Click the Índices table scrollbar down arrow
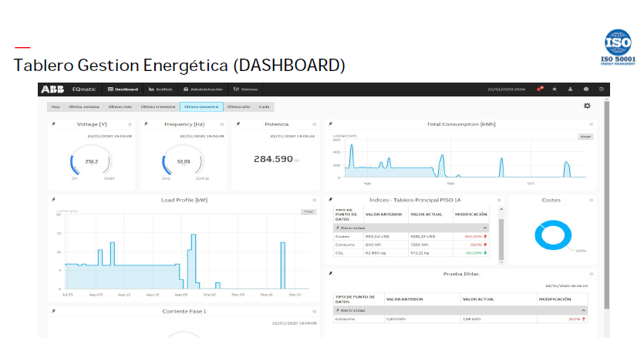Viewport: 644px width, 338px height. point(501,262)
